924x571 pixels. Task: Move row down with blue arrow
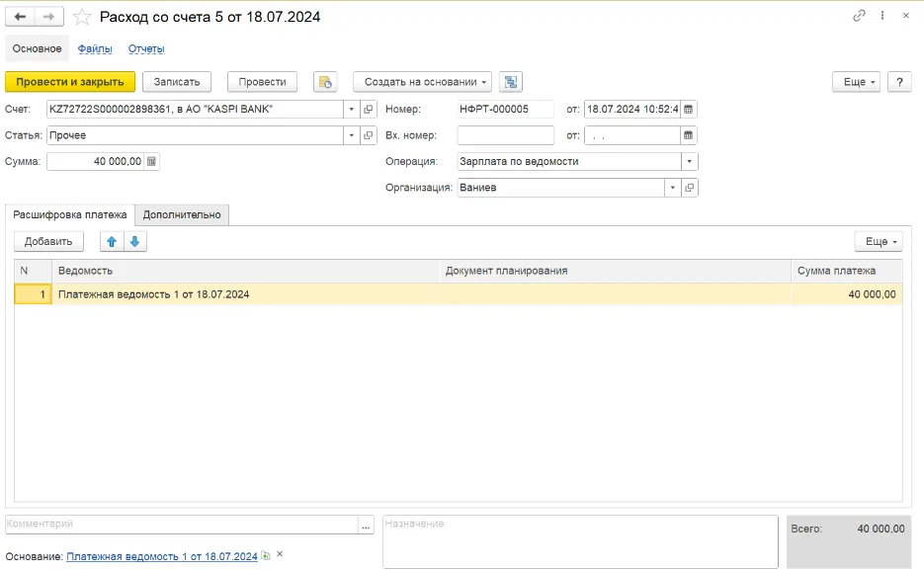(x=135, y=242)
